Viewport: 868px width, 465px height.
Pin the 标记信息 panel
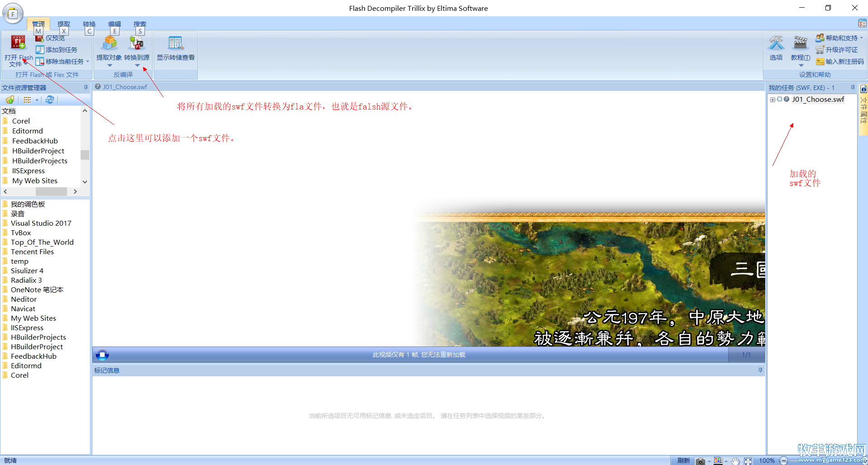click(x=760, y=370)
